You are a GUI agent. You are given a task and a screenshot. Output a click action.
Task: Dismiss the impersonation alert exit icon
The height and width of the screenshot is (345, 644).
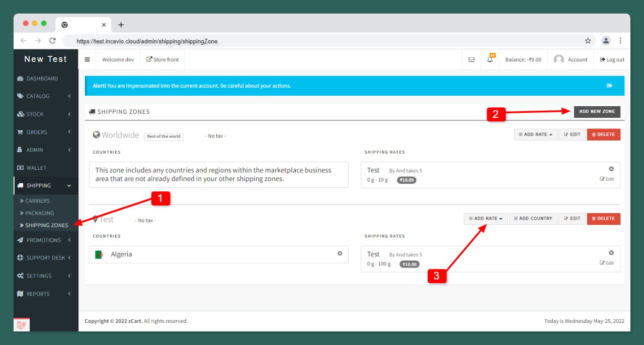click(609, 86)
